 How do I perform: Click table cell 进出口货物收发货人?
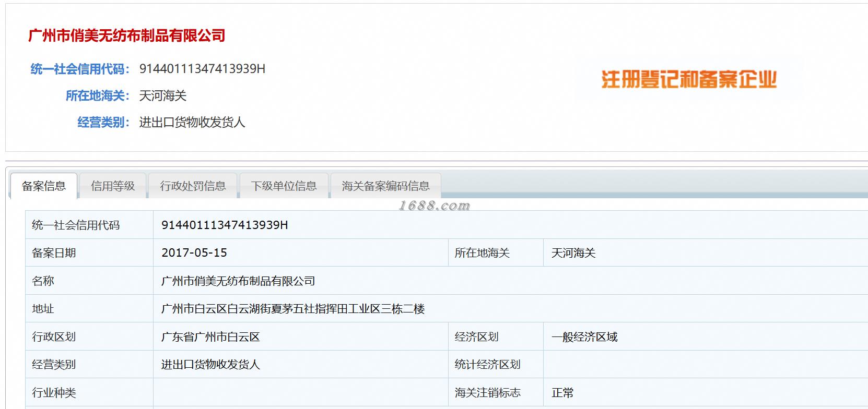(x=210, y=365)
